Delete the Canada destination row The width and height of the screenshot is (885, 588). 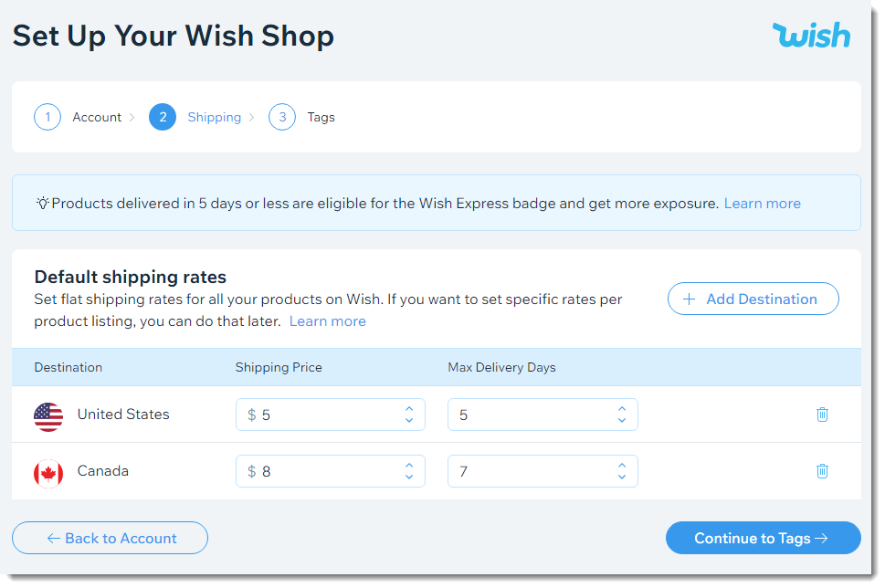pos(822,470)
